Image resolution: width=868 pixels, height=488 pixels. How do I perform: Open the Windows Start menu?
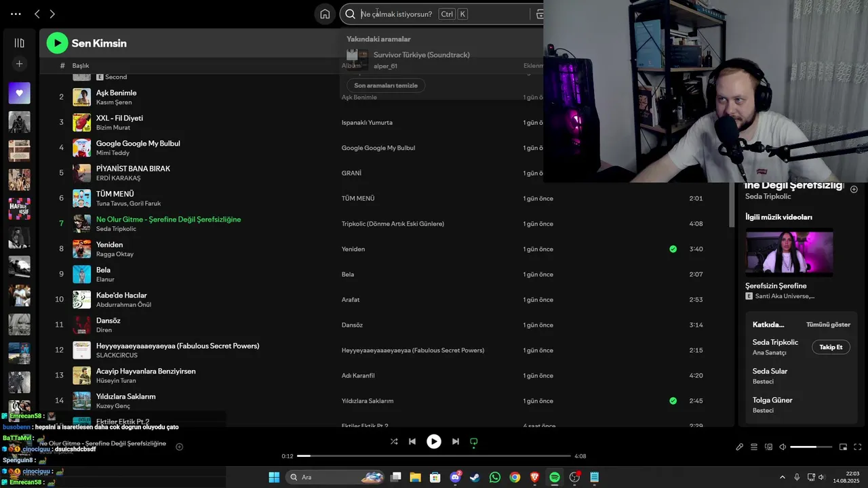[274, 477]
